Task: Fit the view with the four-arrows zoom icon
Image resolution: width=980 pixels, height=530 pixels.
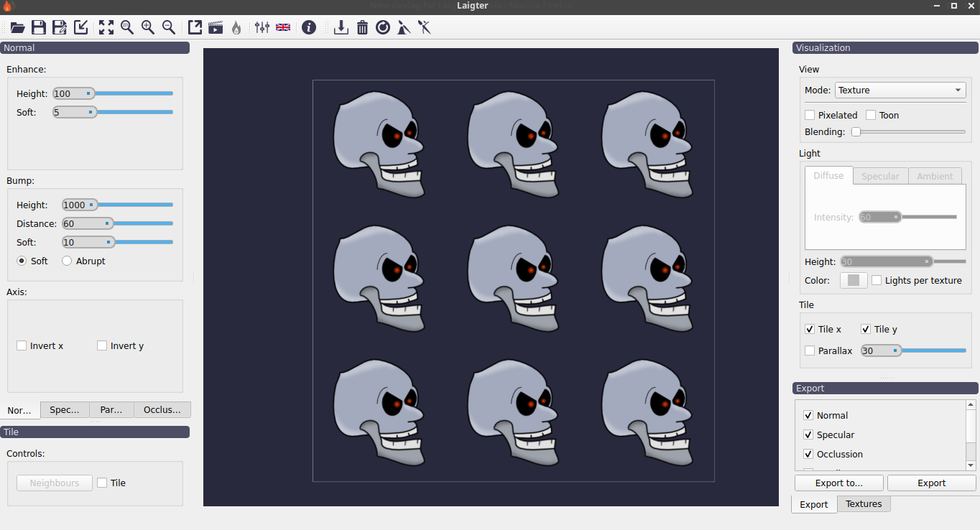Action: (106, 27)
